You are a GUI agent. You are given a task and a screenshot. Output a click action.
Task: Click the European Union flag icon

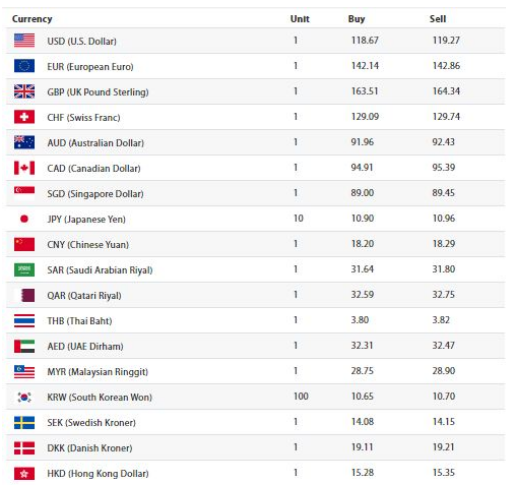pos(24,66)
